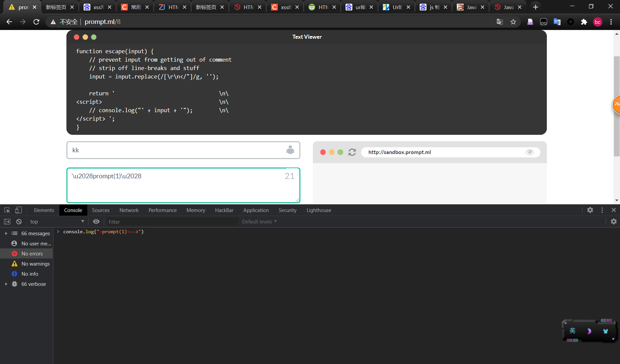Select the No info filter
This screenshot has height=364, width=620.
[27, 274]
